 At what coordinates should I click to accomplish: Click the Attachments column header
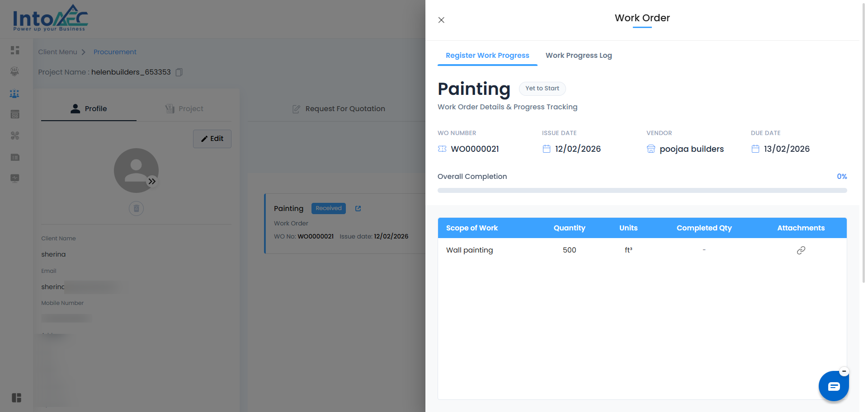801,228
